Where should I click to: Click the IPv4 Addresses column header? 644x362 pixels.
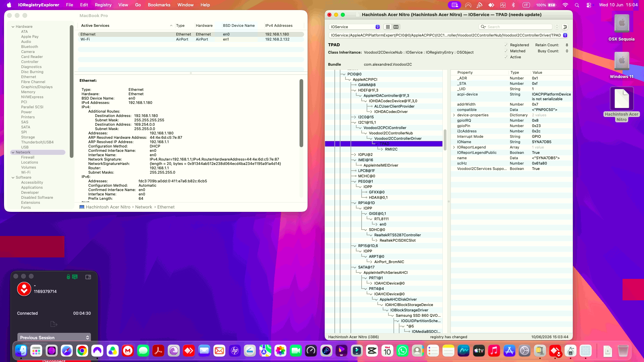(x=279, y=25)
